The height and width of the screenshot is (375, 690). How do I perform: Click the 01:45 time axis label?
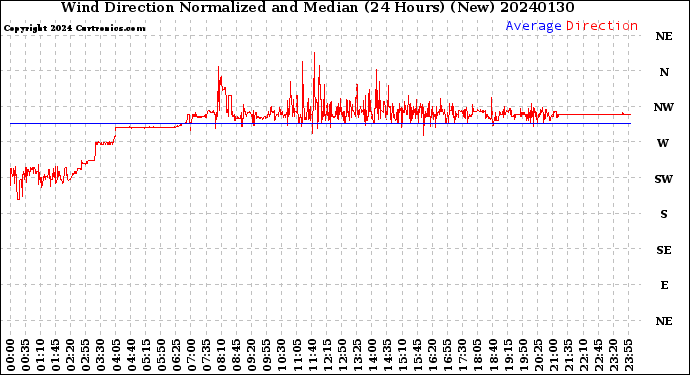(x=56, y=355)
